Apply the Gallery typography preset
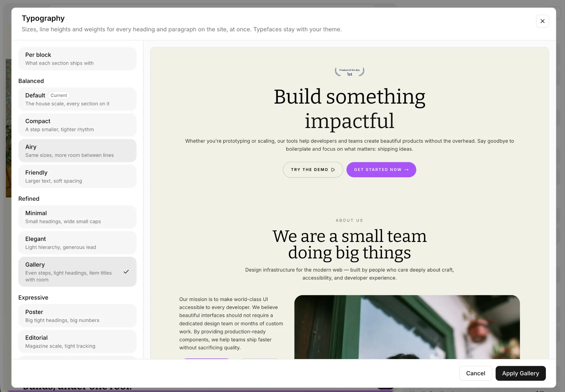The width and height of the screenshot is (565, 392). [521, 373]
